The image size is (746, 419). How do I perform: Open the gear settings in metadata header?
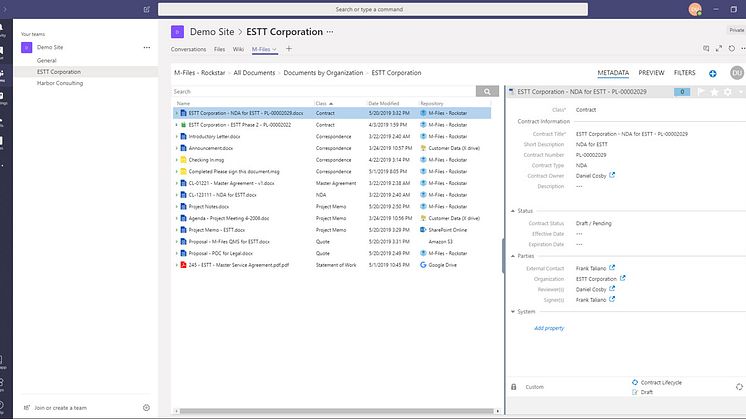[x=727, y=92]
